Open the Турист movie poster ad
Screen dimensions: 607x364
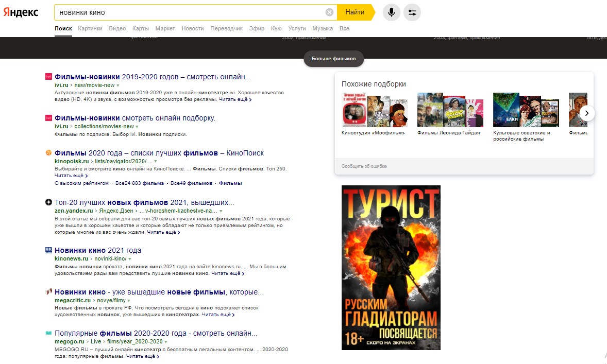click(x=391, y=268)
